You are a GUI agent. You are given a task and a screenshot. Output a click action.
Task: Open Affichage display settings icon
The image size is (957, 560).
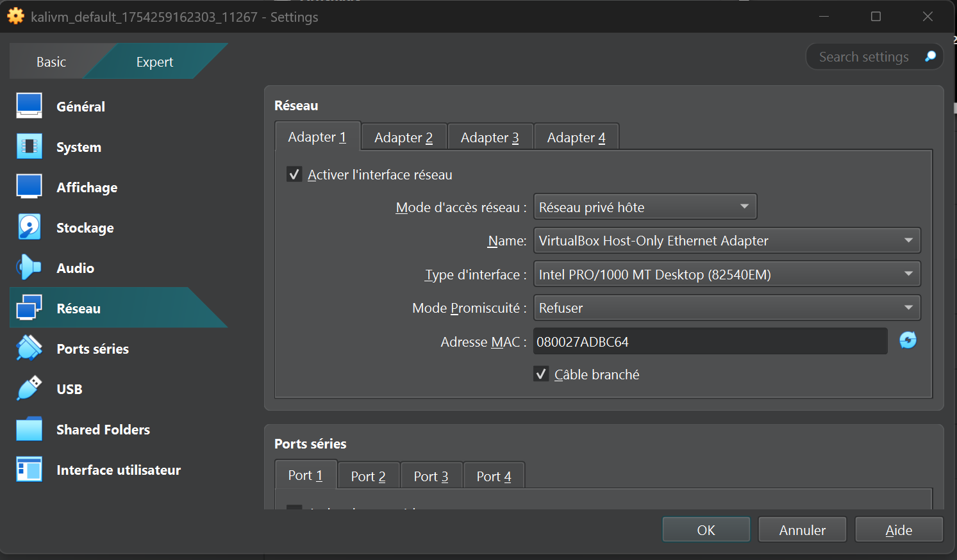(x=29, y=187)
